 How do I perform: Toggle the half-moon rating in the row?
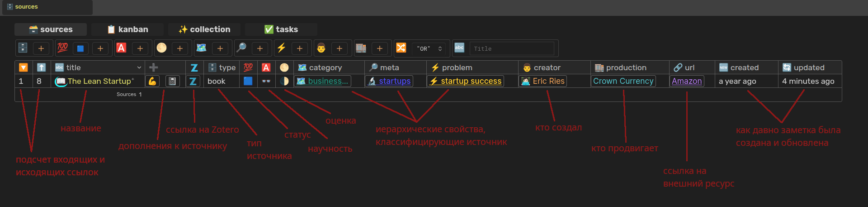[284, 81]
